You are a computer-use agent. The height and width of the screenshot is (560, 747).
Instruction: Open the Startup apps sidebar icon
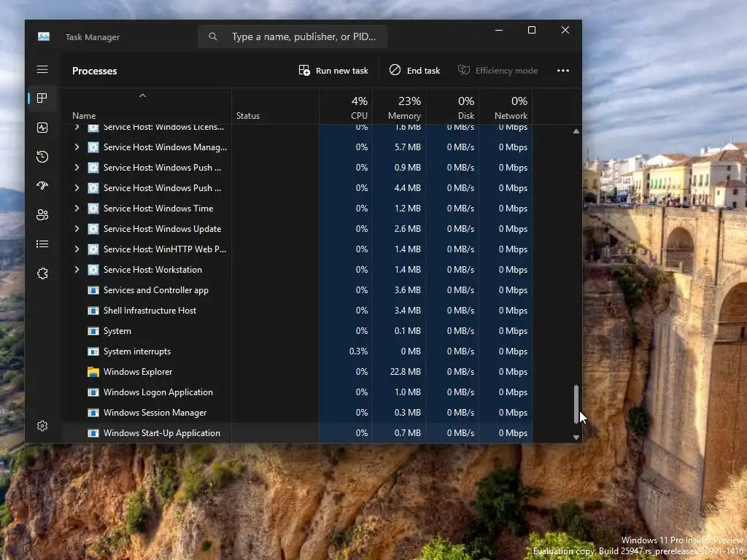42,186
